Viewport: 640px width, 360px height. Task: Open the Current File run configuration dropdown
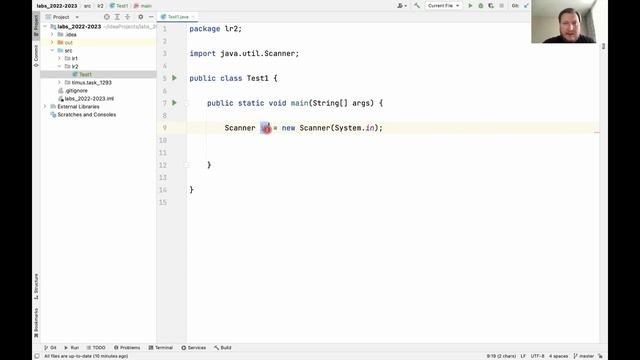tap(443, 6)
